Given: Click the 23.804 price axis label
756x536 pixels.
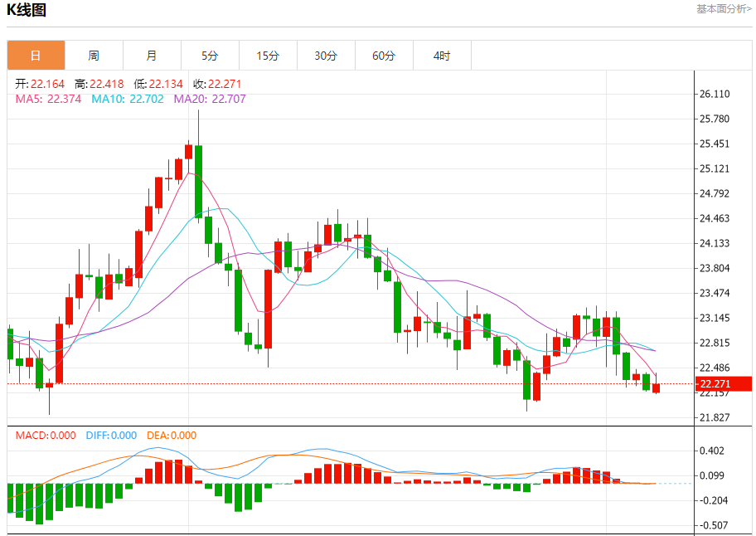Looking at the screenshot, I should pyautogui.click(x=715, y=268).
